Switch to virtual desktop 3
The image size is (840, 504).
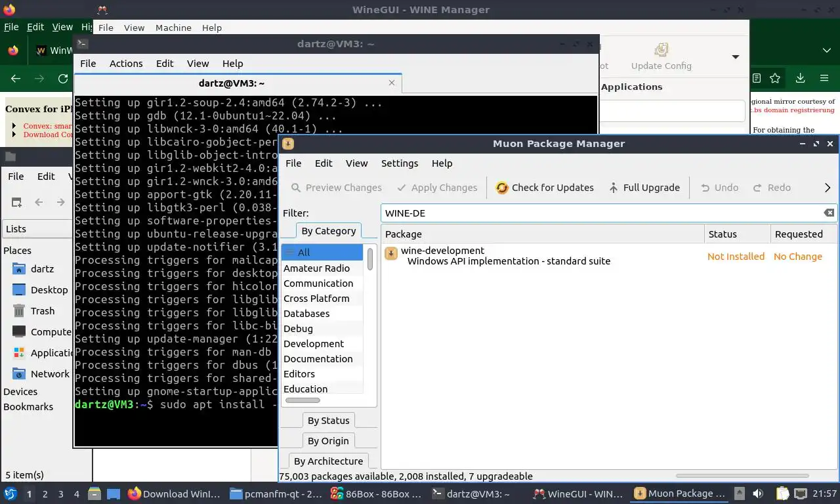tap(61, 494)
